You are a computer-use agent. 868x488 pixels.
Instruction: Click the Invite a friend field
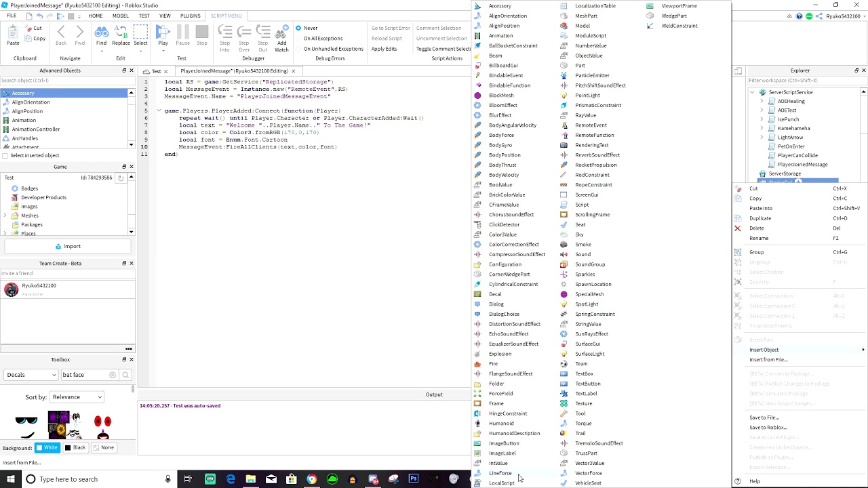pyautogui.click(x=68, y=274)
